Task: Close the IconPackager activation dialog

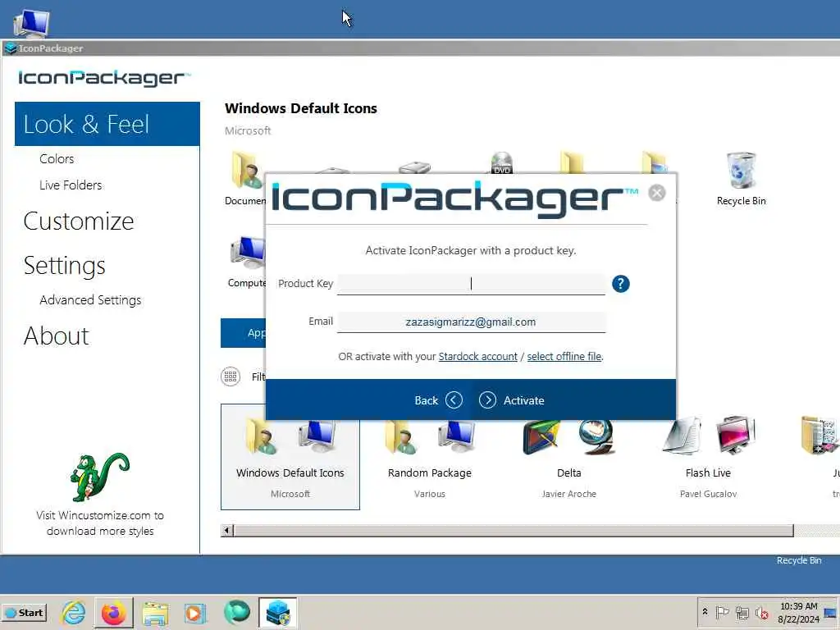Action: [656, 193]
